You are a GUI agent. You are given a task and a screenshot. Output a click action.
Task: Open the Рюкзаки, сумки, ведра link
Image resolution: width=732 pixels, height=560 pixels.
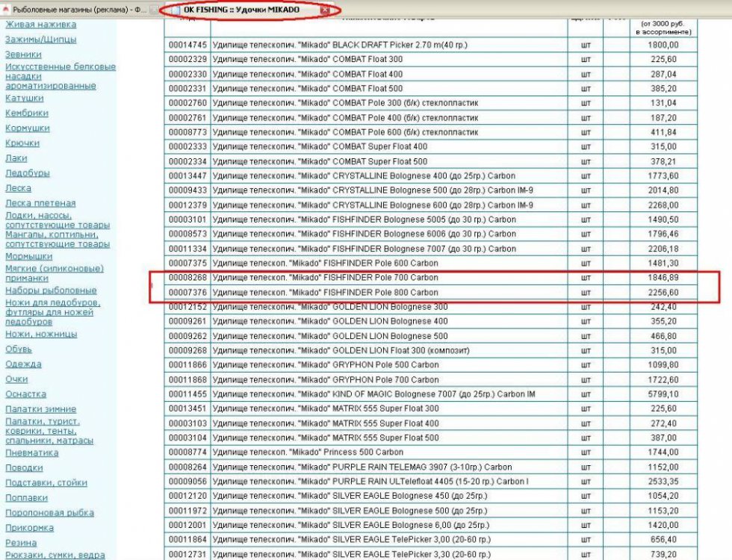[55, 555]
